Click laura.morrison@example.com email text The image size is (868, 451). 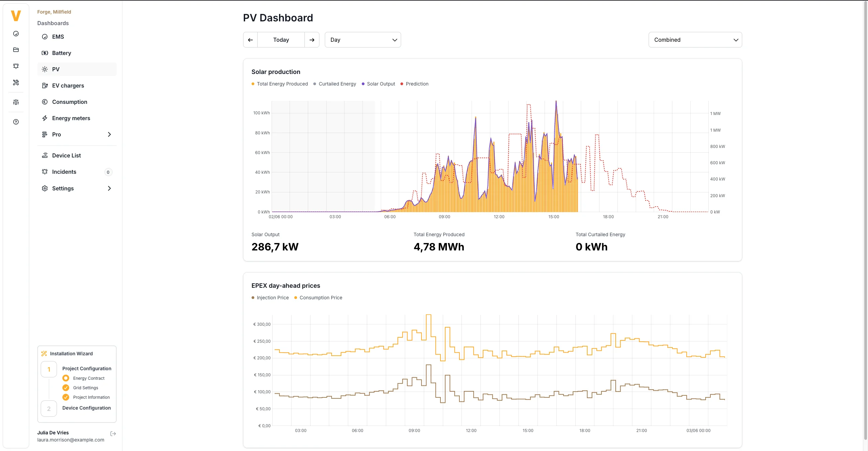coord(71,440)
